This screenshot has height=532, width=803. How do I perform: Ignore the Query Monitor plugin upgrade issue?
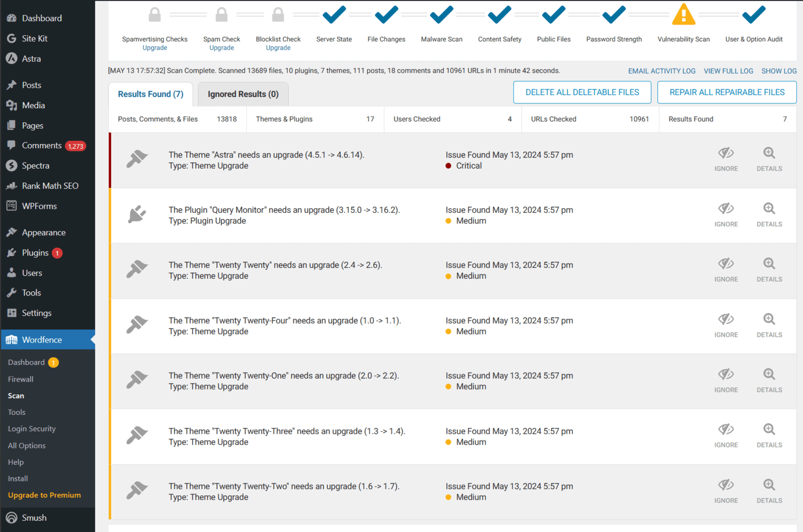tap(726, 214)
